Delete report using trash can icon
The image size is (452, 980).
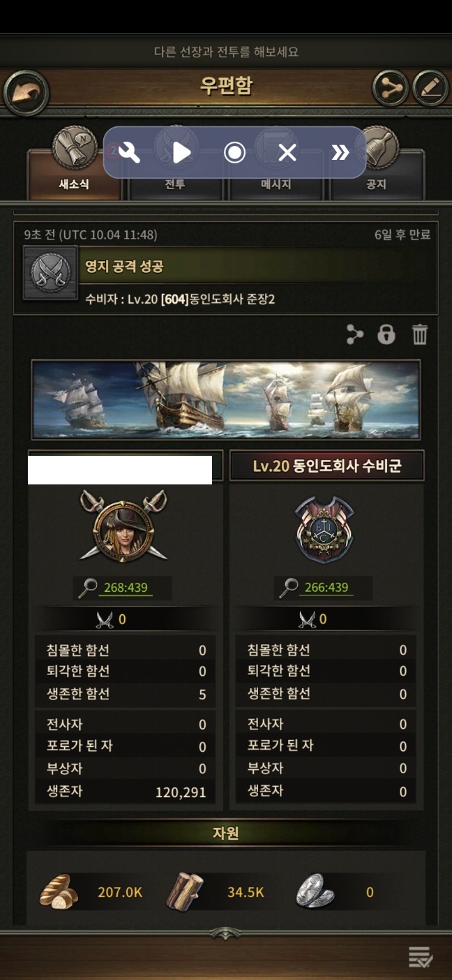tap(419, 335)
